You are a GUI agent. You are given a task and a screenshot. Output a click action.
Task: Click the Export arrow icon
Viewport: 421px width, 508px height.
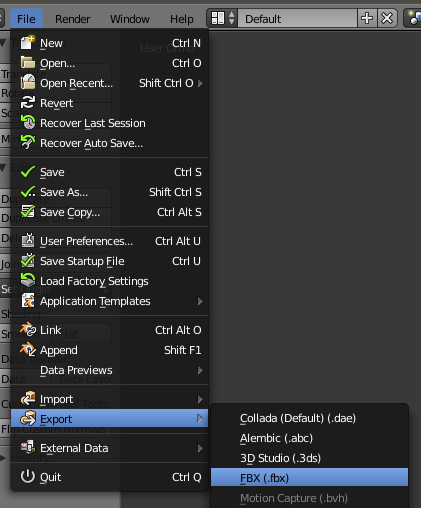coord(28,418)
